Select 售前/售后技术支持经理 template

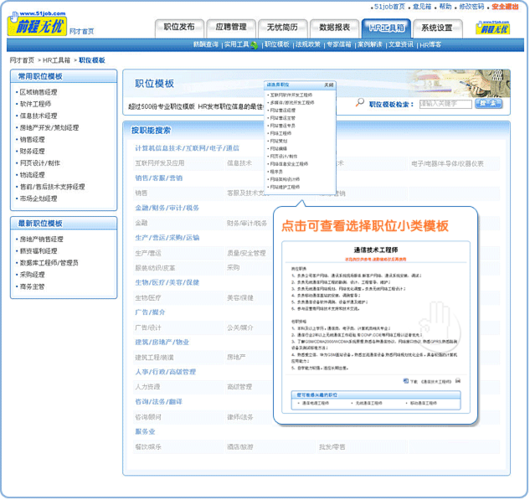(x=52, y=187)
